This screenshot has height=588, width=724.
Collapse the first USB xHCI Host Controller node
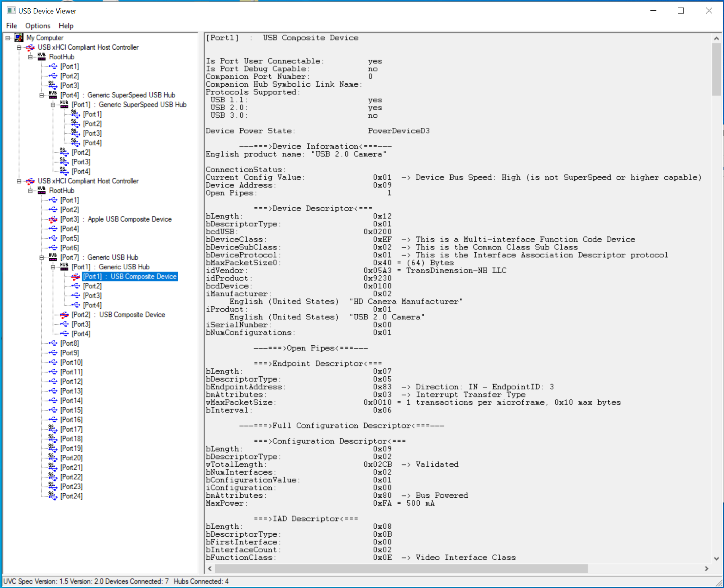[x=19, y=47]
